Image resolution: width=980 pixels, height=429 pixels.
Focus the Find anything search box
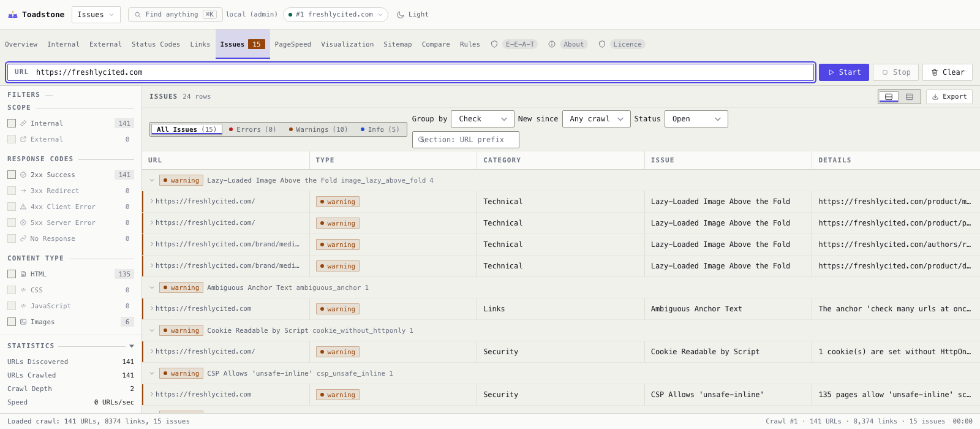pyautogui.click(x=174, y=15)
